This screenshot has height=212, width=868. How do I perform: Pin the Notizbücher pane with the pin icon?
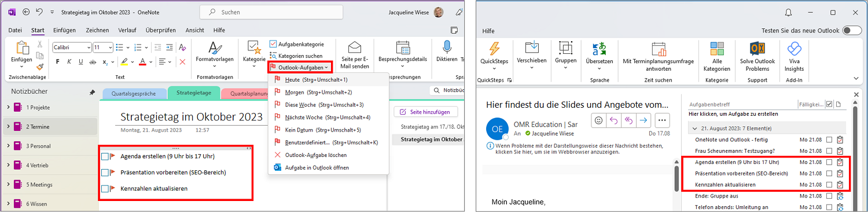tap(91, 92)
